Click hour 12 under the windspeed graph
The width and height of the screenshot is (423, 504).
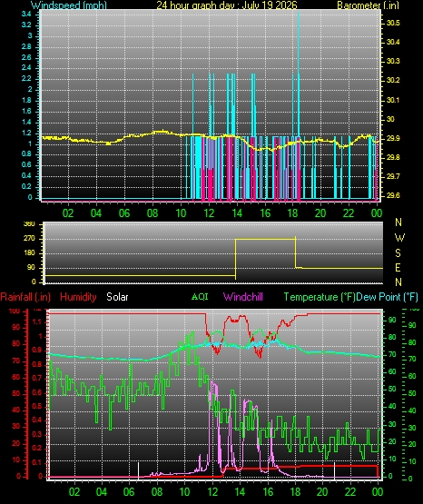click(209, 213)
